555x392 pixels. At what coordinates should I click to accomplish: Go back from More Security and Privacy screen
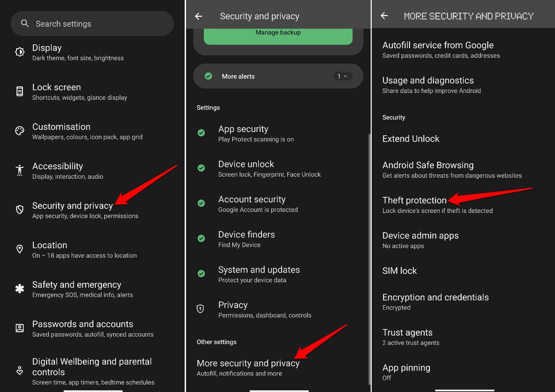point(384,15)
